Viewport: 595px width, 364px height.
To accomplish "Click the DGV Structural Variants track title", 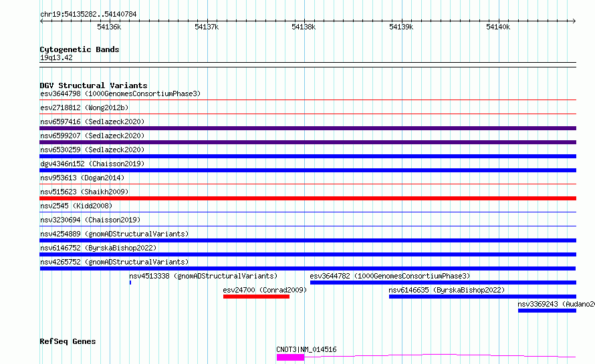I will [x=94, y=85].
